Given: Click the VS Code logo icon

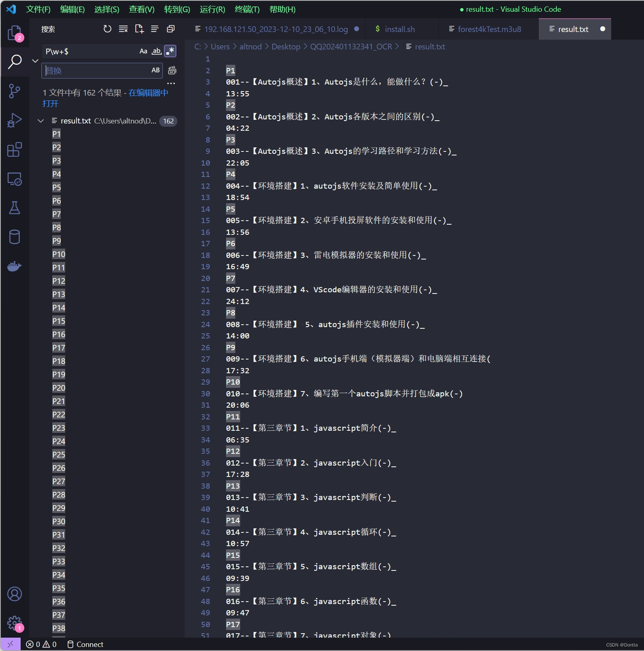Looking at the screenshot, I should (11, 9).
